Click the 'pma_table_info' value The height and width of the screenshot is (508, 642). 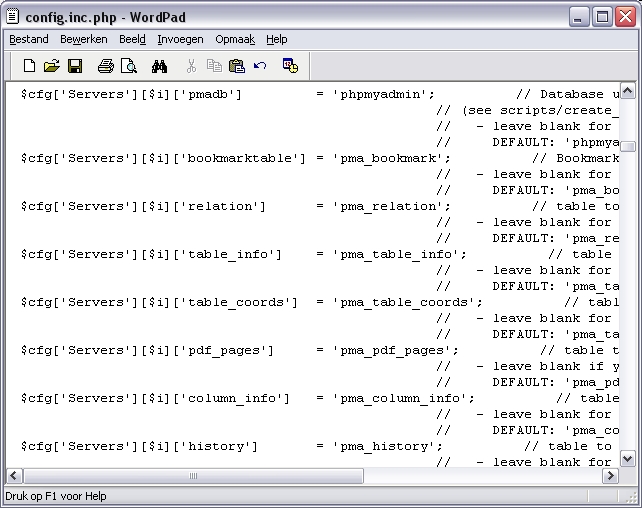pyautogui.click(x=399, y=255)
